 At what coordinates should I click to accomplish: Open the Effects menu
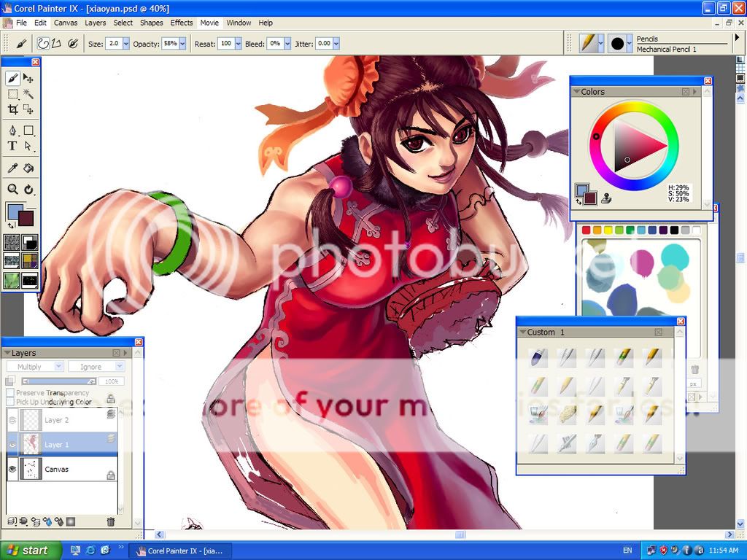(x=182, y=23)
